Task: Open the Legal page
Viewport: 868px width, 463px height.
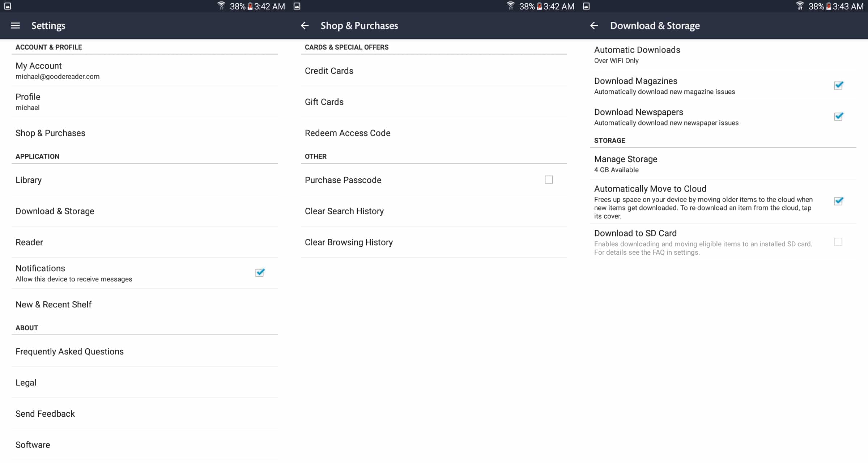Action: click(145, 382)
